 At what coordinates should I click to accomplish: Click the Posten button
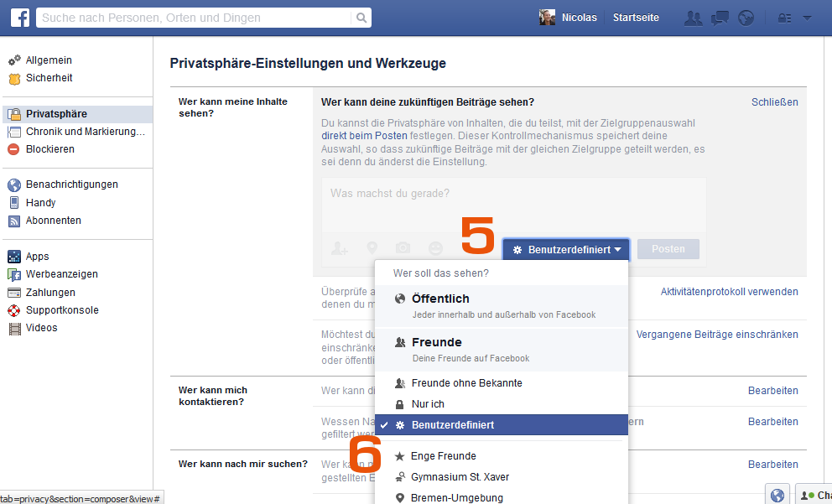(668, 249)
